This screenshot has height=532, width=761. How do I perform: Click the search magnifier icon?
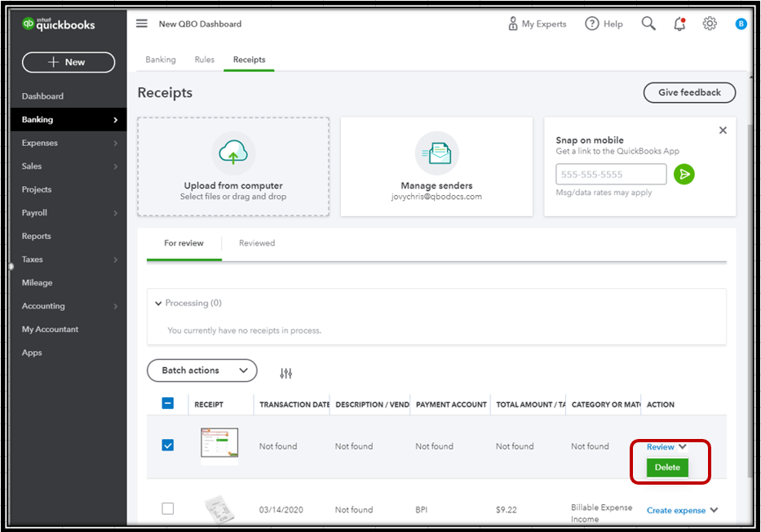tap(648, 24)
